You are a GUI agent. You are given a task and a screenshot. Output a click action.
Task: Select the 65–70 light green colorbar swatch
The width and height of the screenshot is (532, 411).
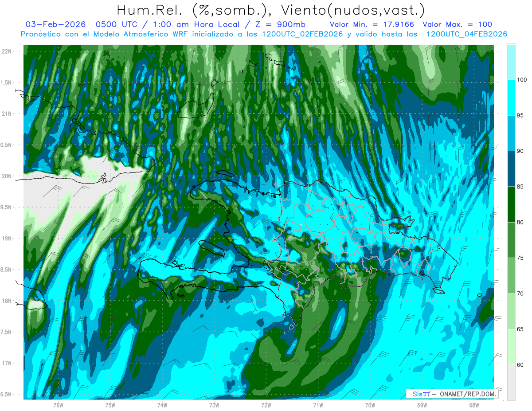coord(511,311)
